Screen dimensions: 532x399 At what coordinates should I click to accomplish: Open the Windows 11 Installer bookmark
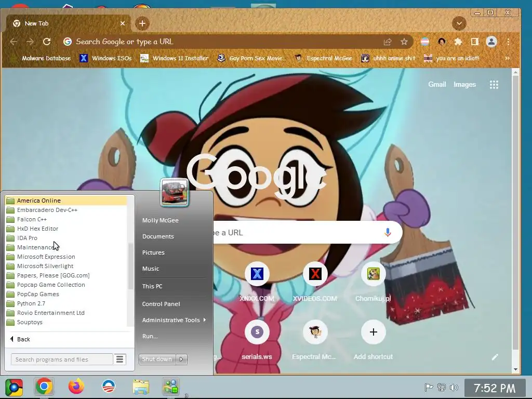(x=175, y=58)
